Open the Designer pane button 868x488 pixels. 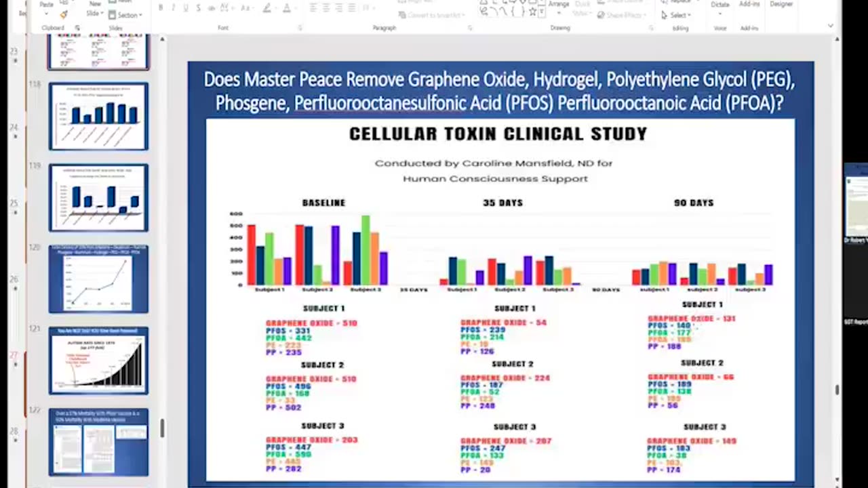pyautogui.click(x=781, y=4)
